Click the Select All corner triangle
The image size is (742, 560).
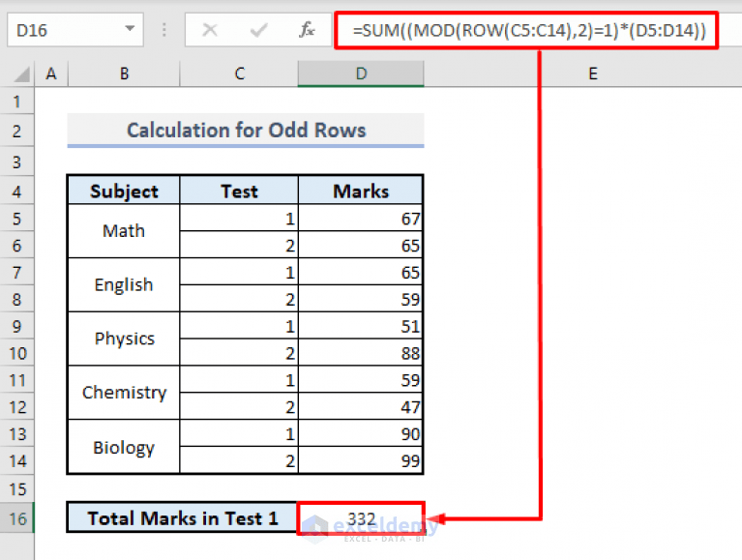[x=21, y=74]
